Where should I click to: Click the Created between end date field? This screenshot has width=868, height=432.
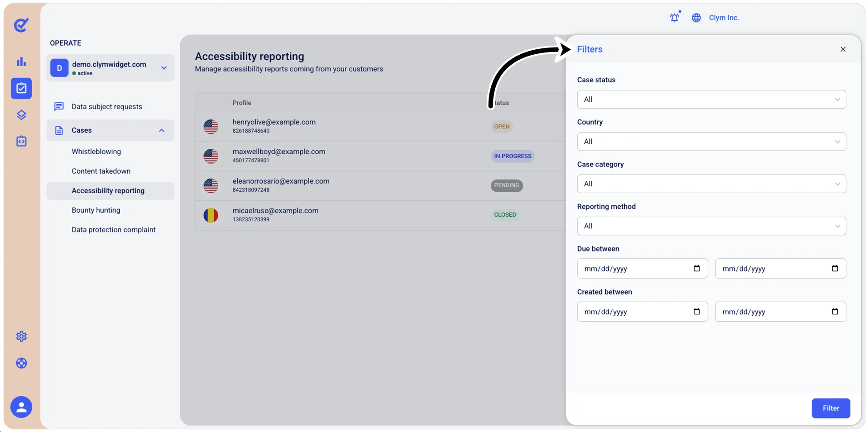pos(780,312)
